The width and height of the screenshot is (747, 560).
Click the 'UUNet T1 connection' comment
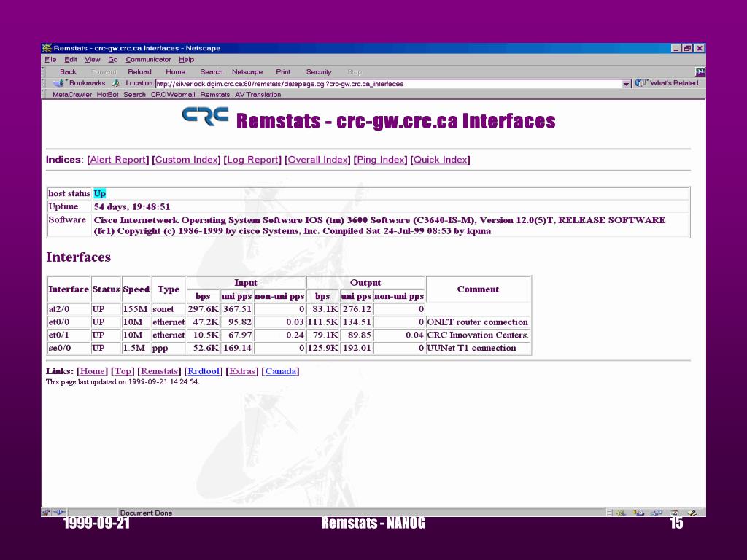(471, 348)
